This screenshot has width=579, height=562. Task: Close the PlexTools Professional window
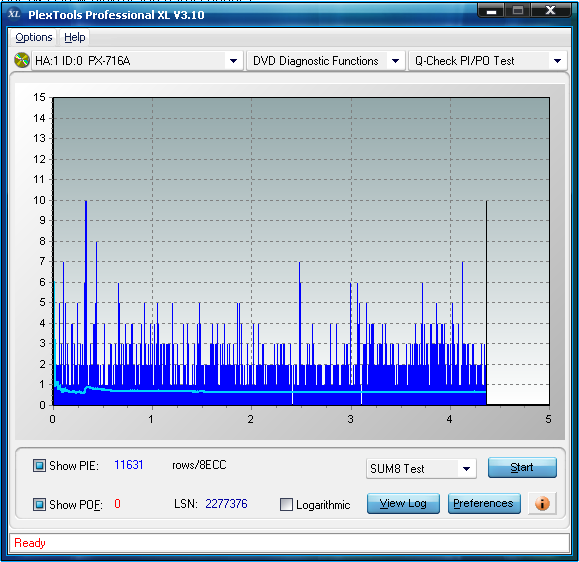tap(550, 11)
